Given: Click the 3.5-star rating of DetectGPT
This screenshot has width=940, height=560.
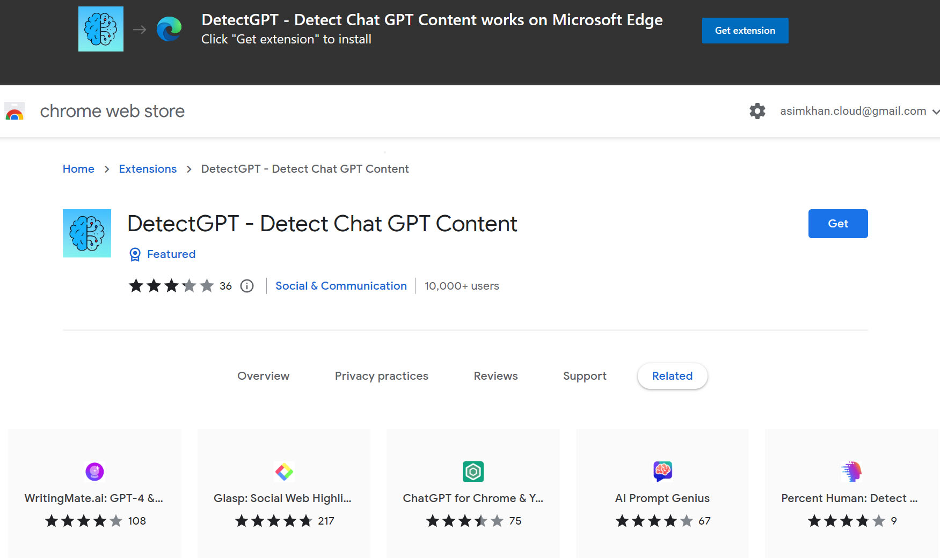Looking at the screenshot, I should (172, 286).
